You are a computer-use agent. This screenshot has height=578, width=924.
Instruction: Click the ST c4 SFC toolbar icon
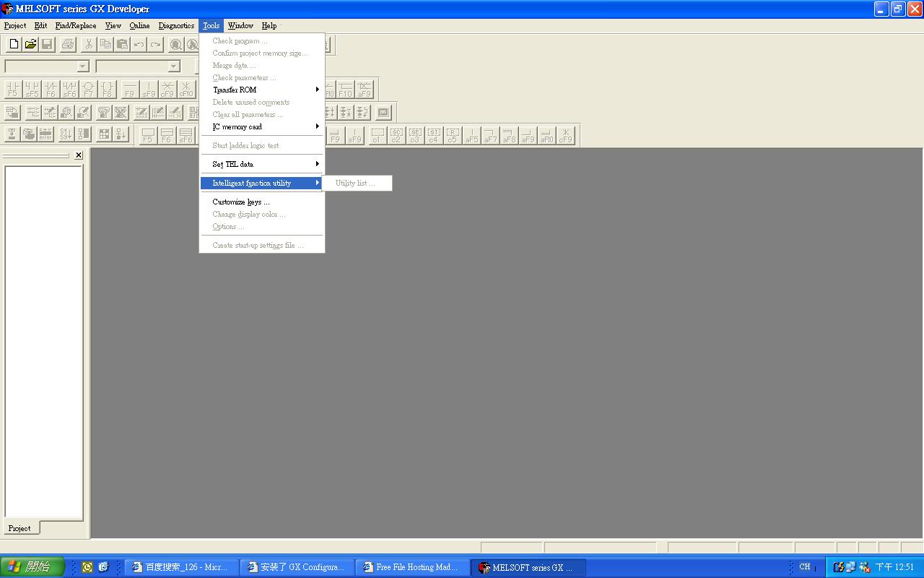coord(434,136)
